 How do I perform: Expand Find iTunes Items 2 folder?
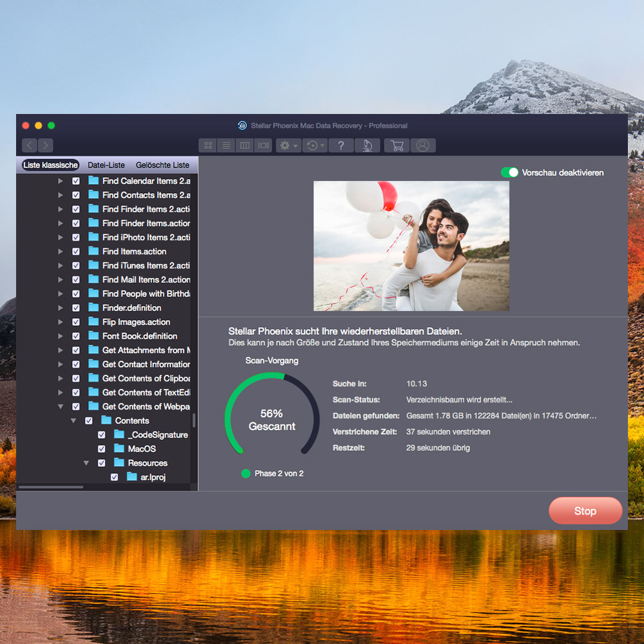point(61,265)
